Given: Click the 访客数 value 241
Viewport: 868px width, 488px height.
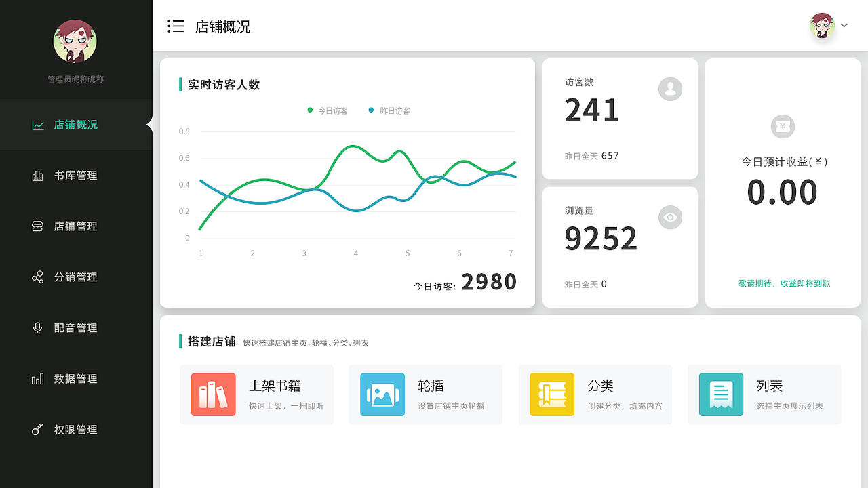Looking at the screenshot, I should pyautogui.click(x=592, y=110).
